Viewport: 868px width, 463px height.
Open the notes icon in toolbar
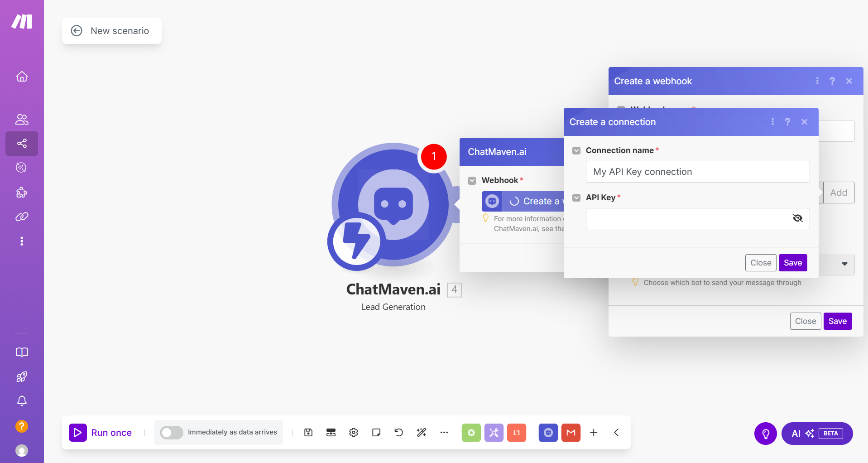point(376,433)
